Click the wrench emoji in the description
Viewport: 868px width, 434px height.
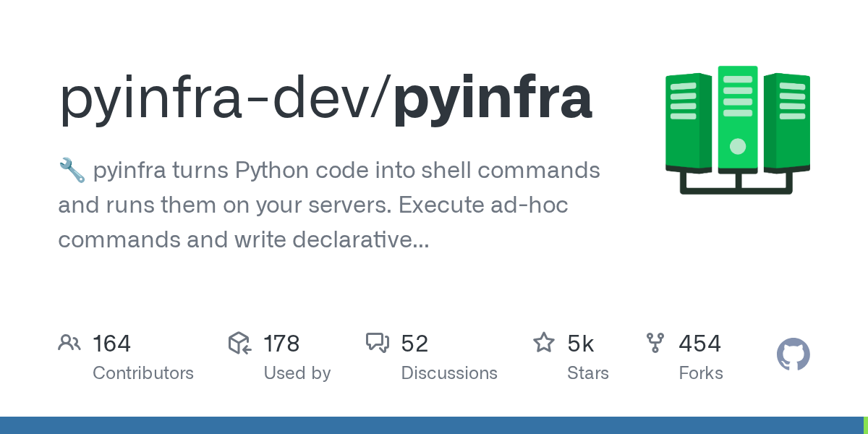(x=71, y=171)
